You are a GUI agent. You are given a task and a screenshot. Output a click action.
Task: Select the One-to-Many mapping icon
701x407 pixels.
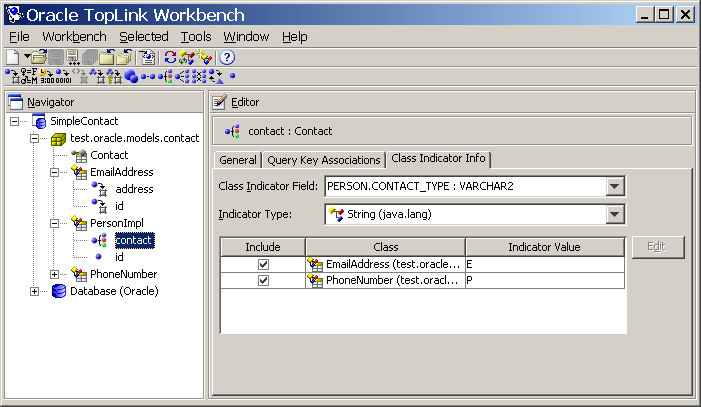pyautogui.click(x=182, y=76)
